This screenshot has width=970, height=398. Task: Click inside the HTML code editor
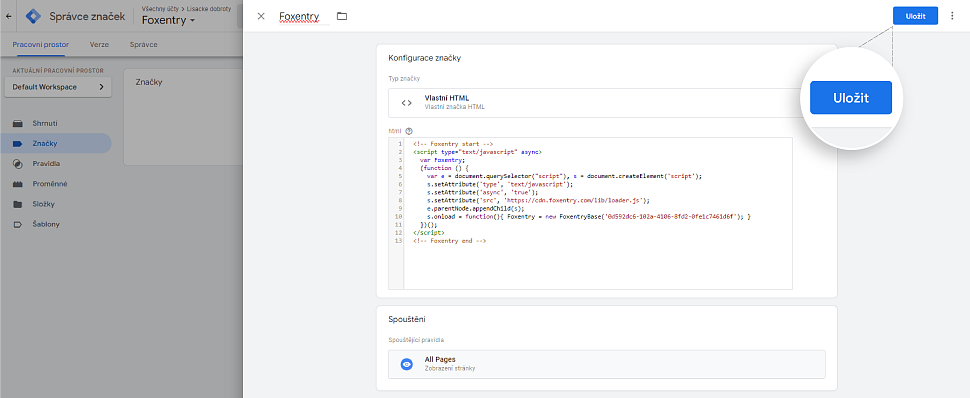coord(598,213)
